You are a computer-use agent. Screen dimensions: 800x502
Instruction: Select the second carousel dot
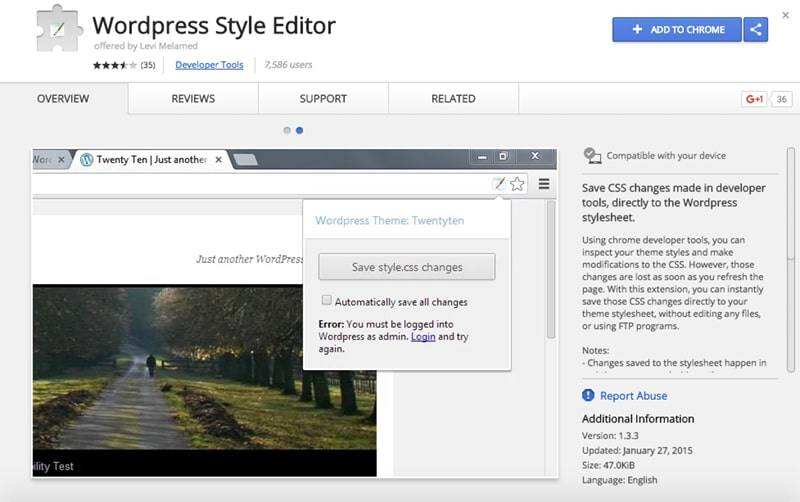tap(300, 130)
